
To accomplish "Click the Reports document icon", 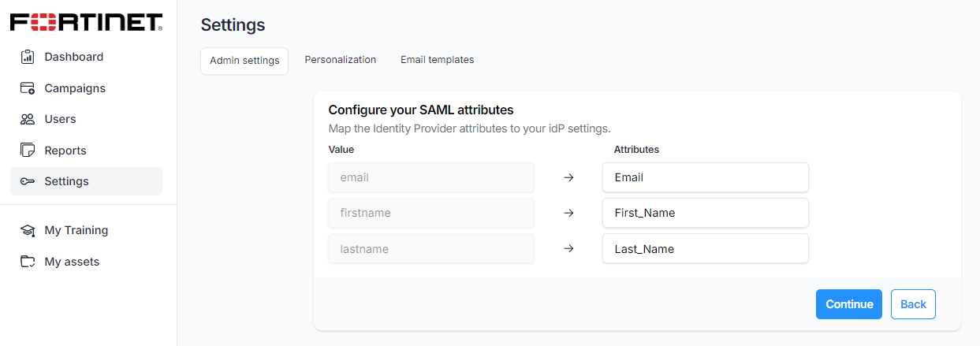I will tap(28, 151).
